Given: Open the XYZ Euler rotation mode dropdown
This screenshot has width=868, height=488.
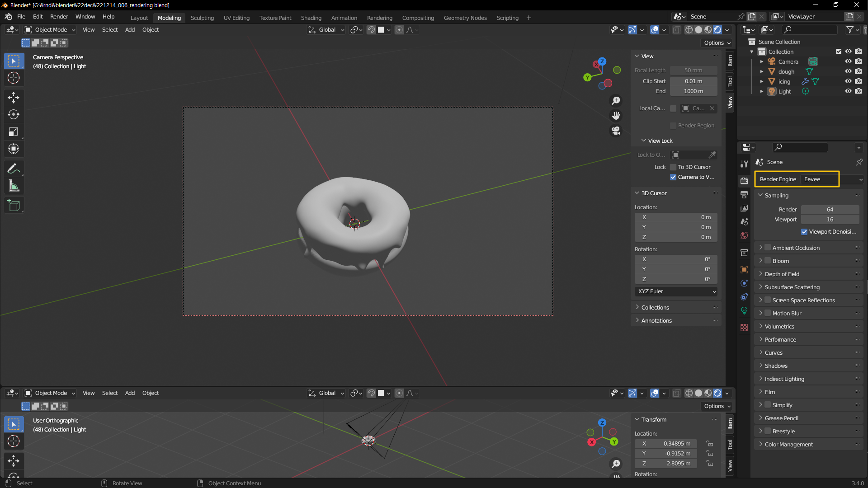Looking at the screenshot, I should (x=676, y=291).
